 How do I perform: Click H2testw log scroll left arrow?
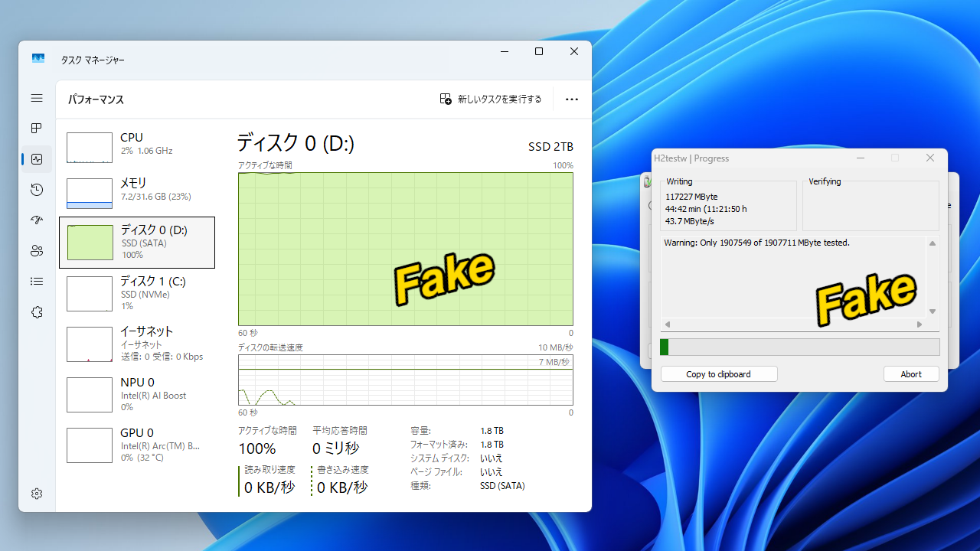pyautogui.click(x=667, y=324)
